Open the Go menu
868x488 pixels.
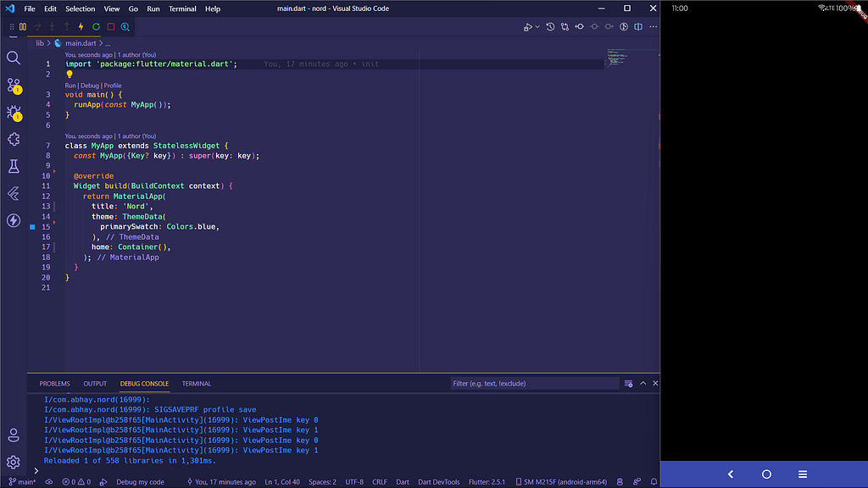click(x=133, y=8)
